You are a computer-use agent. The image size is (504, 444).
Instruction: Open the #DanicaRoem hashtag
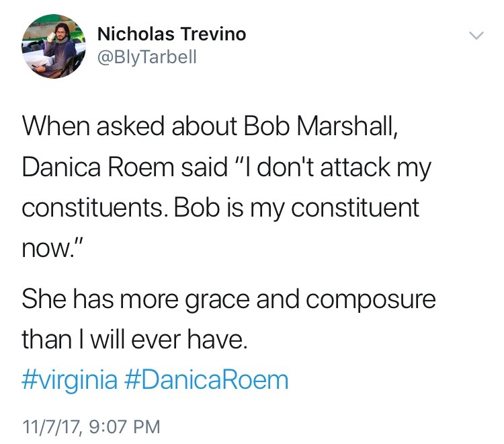pos(207,380)
